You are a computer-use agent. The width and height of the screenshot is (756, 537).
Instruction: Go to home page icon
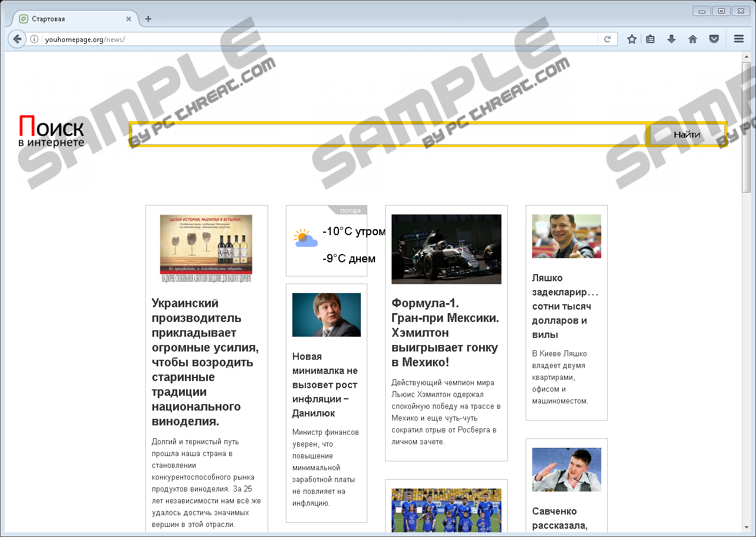tap(693, 40)
